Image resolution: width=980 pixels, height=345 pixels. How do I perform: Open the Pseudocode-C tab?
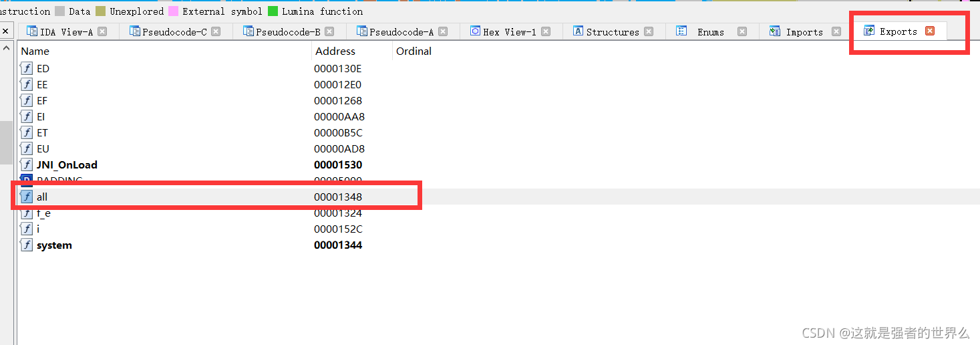[x=176, y=31]
